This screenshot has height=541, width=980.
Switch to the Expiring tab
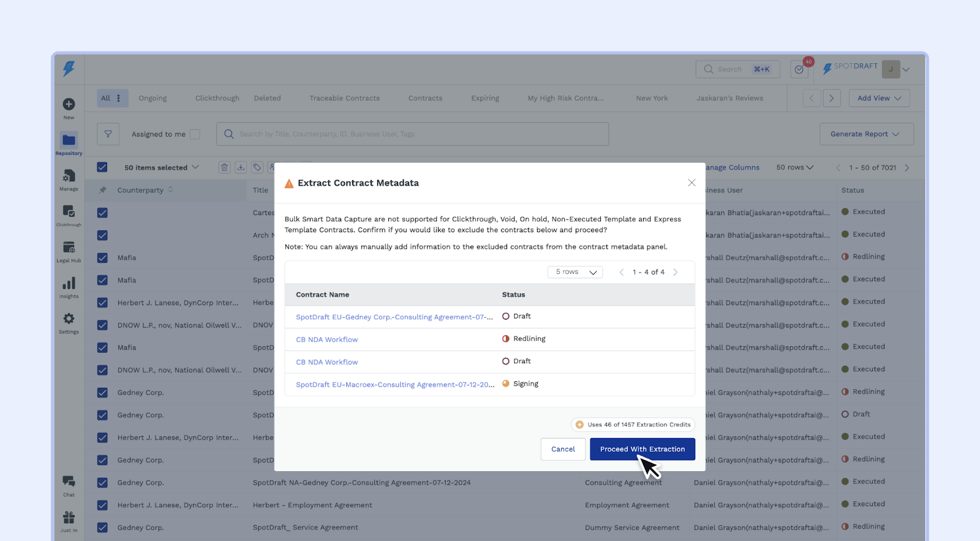(x=485, y=98)
